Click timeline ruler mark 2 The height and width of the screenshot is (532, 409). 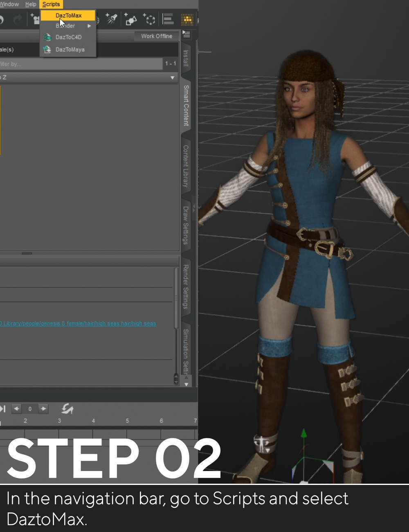point(25,421)
